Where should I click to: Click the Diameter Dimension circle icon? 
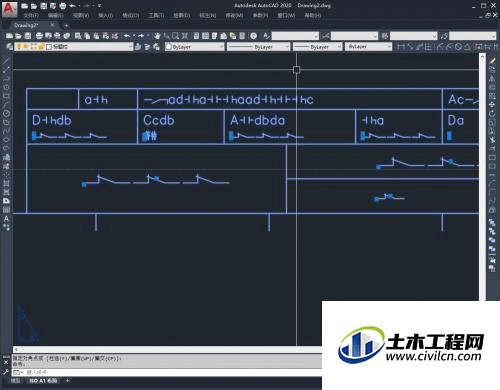[x=459, y=47]
